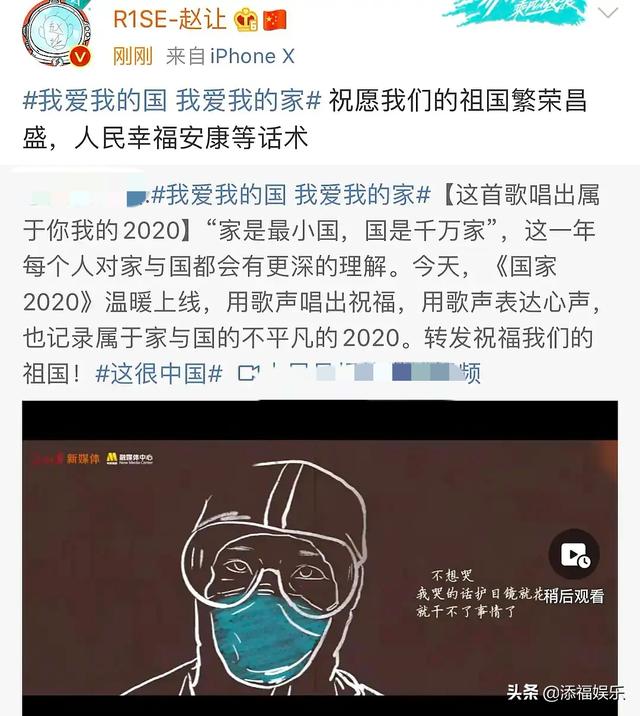Tap the gold crown membership badge
Screen dimensions: 640x716
tap(246, 20)
